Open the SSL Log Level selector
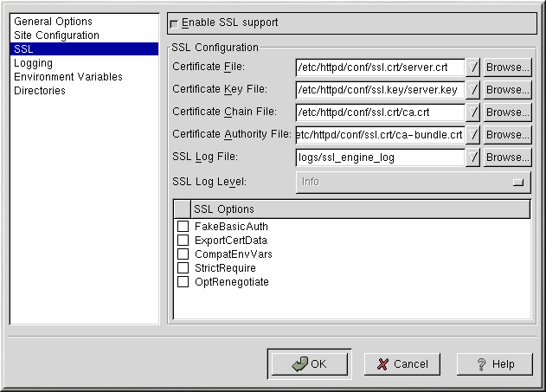Screen dimensions: 546x392 tap(413, 182)
